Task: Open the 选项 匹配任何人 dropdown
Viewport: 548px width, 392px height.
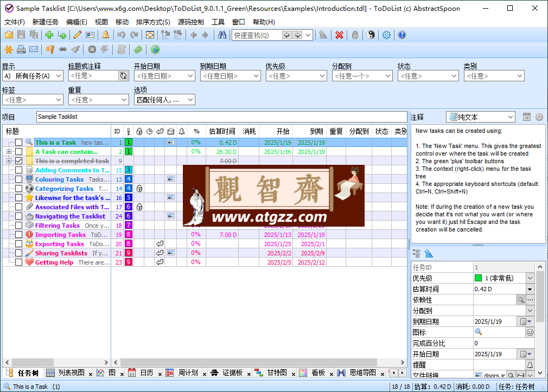Action: pos(164,100)
